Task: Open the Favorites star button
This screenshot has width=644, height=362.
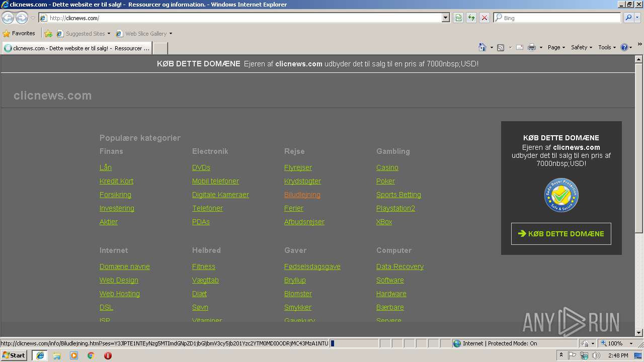Action: coord(19,33)
